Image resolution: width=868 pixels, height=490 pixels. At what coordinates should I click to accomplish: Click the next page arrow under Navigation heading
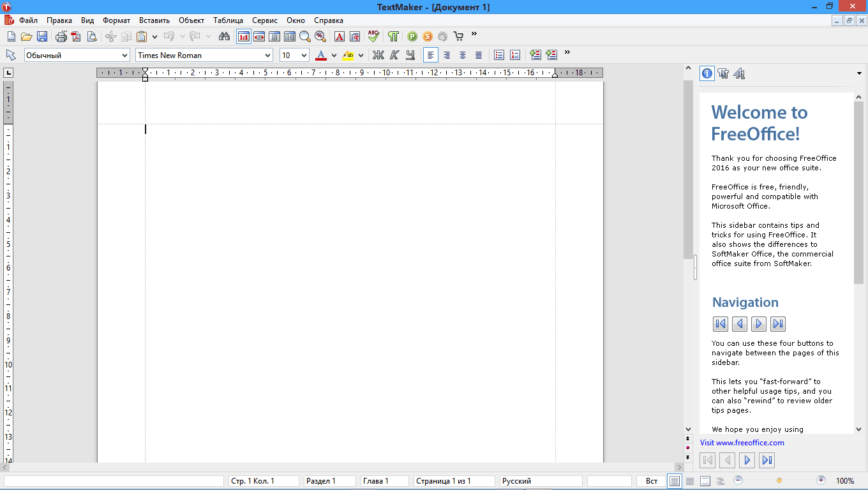pyautogui.click(x=758, y=324)
